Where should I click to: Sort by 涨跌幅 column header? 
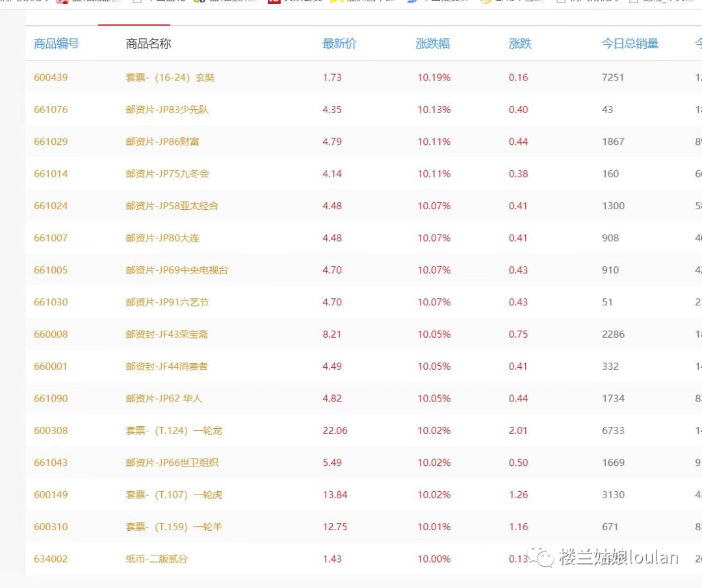pos(432,44)
